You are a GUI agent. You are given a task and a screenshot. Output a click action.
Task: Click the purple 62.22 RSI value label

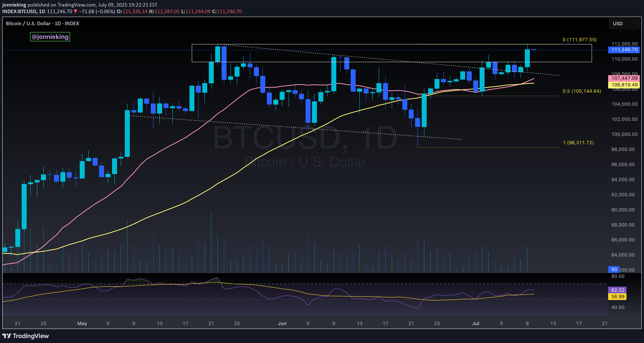[x=617, y=290]
